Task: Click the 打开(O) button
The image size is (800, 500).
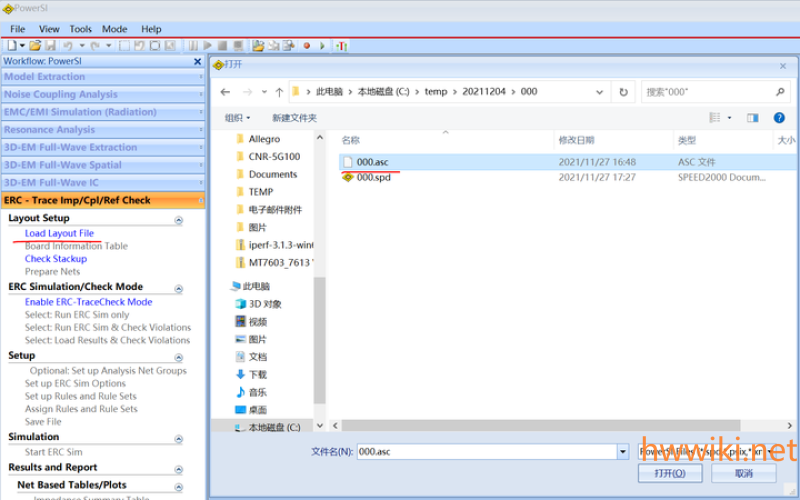Action: [x=670, y=473]
